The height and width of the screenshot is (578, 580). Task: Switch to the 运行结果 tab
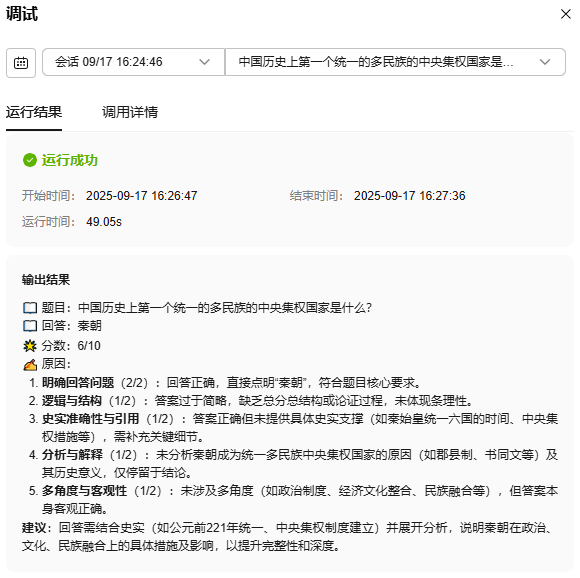coord(34,112)
